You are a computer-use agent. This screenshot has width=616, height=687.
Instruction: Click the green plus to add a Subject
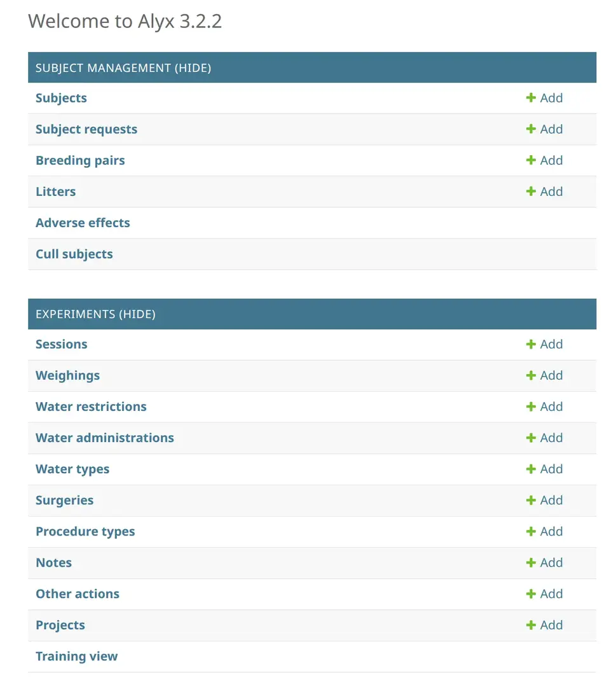coord(530,97)
